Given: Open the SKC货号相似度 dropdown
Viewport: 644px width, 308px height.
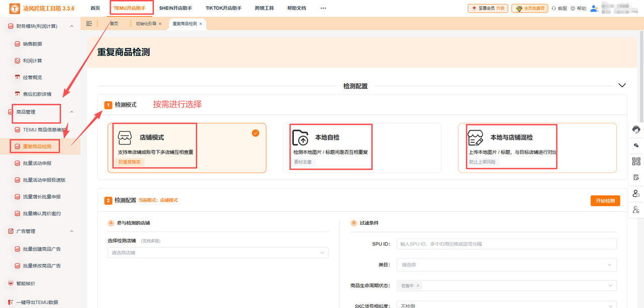Looking at the screenshot, I should (507, 305).
